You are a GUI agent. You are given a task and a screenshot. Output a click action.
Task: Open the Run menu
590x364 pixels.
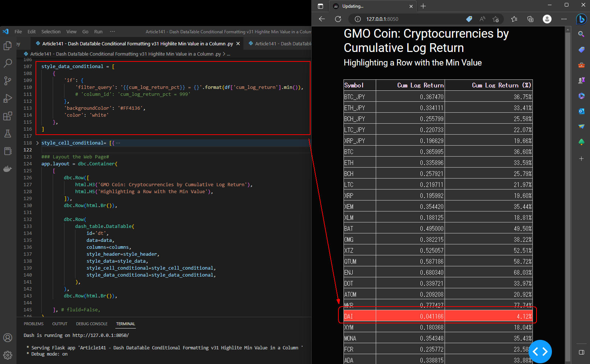point(98,32)
